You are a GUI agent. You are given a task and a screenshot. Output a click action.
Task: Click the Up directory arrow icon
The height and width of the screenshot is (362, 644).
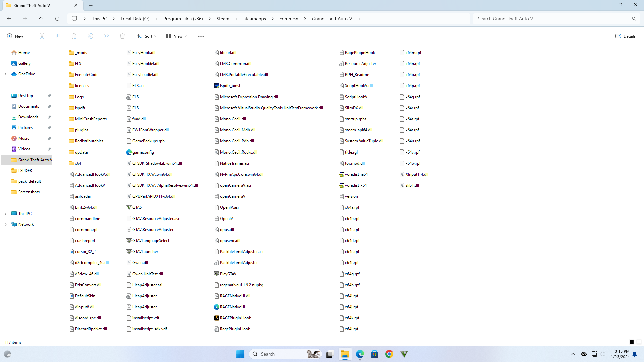click(41, 19)
